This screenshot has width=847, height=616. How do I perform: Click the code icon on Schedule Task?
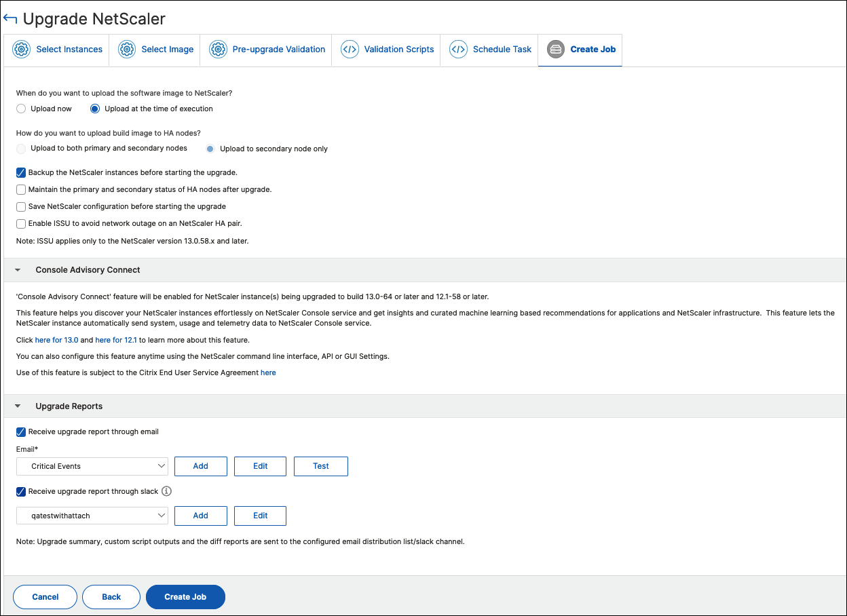458,50
